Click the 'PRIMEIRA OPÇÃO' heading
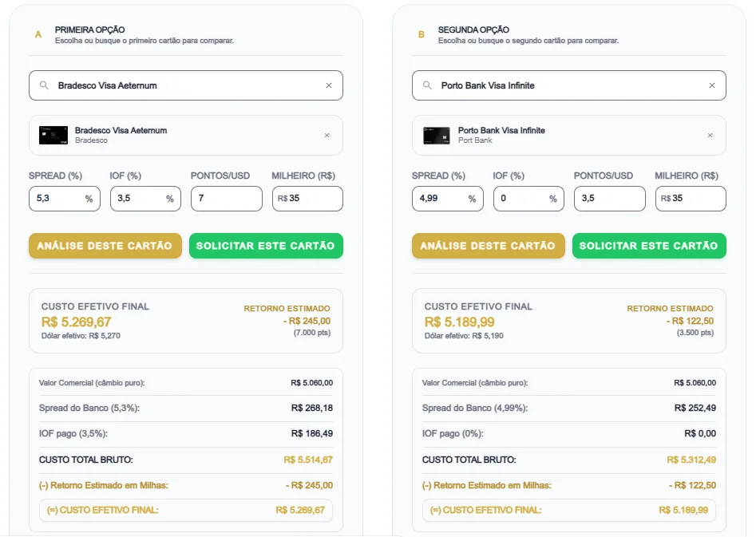This screenshot has height=537, width=756. point(89,30)
